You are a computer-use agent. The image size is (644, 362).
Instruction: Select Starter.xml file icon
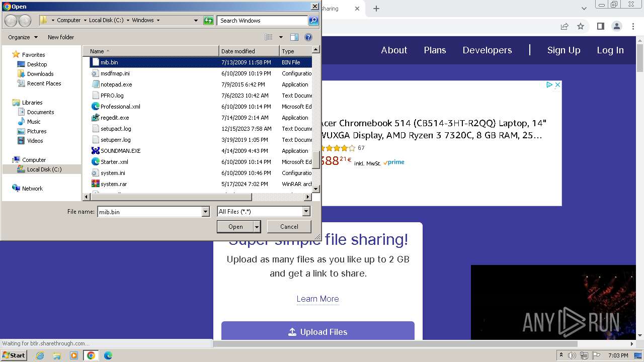click(96, 162)
